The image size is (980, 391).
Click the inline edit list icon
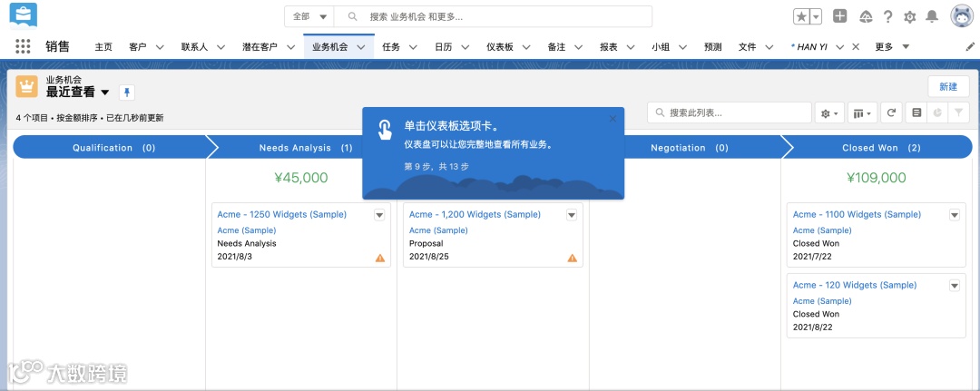pos(916,112)
